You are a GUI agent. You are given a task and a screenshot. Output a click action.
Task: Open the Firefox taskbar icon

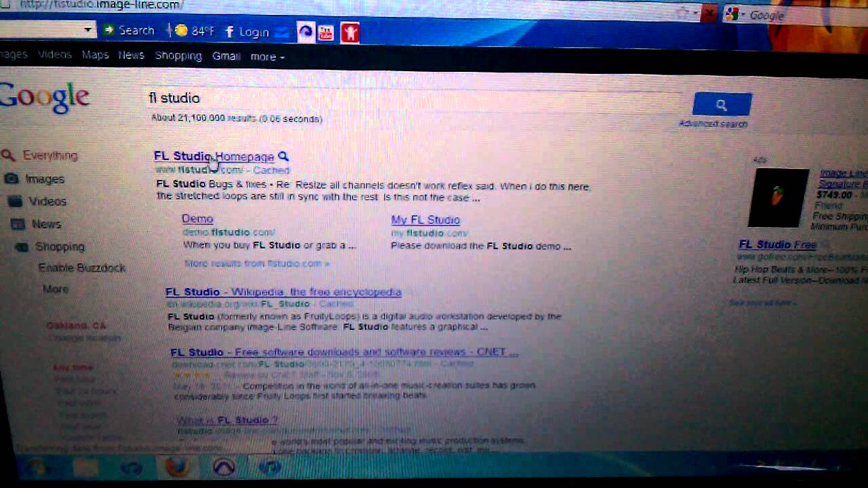pyautogui.click(x=177, y=467)
